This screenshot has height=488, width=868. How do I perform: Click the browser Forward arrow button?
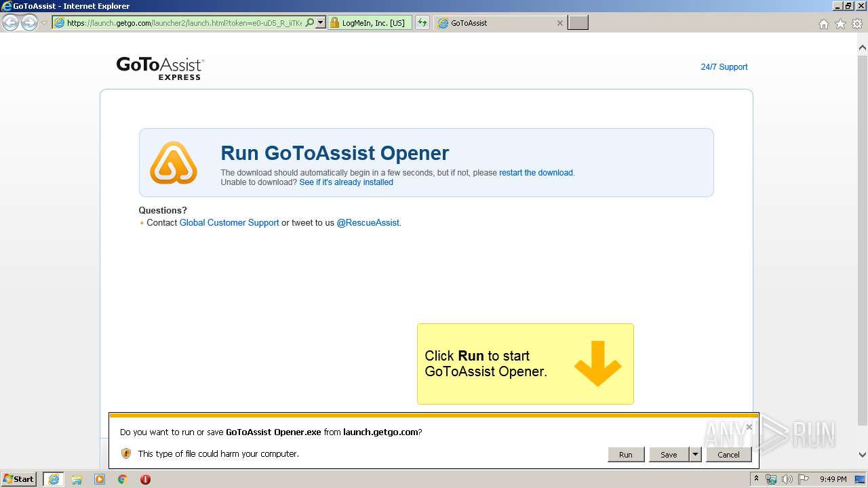coord(29,22)
